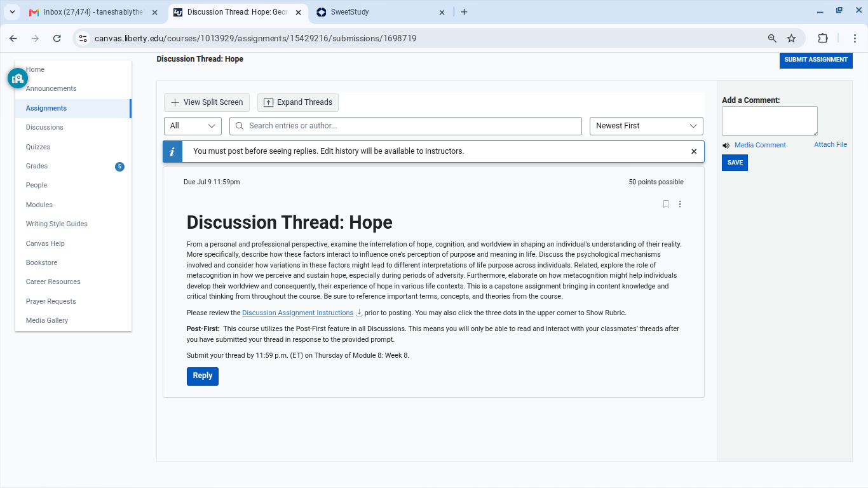Screen dimensions: 868x488
Task: Open the three-dot options menu of the discussion
Action: (x=680, y=204)
